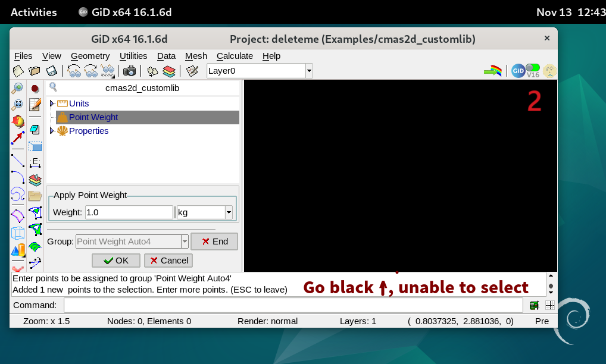
Task: Click the clock showing Nov 13 12:43
Action: coord(571,12)
